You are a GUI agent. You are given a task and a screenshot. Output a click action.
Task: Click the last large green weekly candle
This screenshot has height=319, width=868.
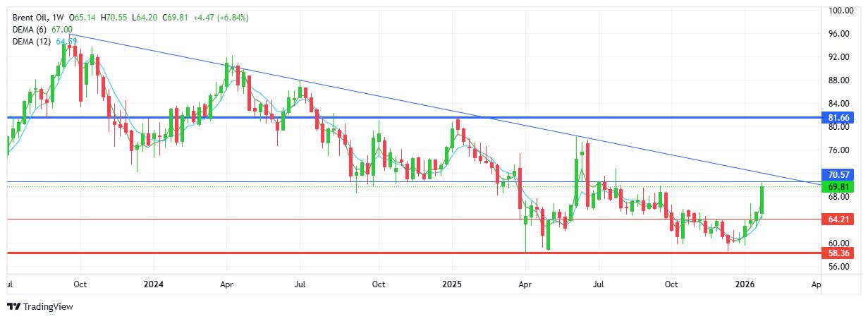click(762, 200)
